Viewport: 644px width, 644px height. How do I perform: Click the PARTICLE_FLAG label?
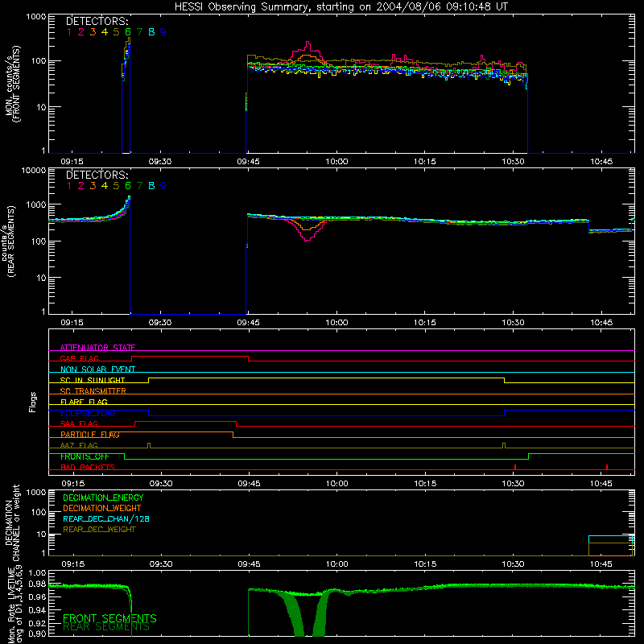(90, 435)
